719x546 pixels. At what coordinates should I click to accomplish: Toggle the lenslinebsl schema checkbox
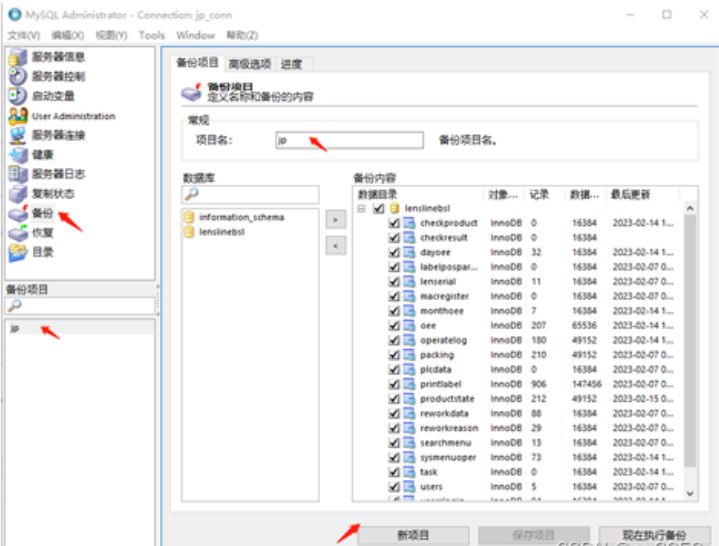coord(379,209)
